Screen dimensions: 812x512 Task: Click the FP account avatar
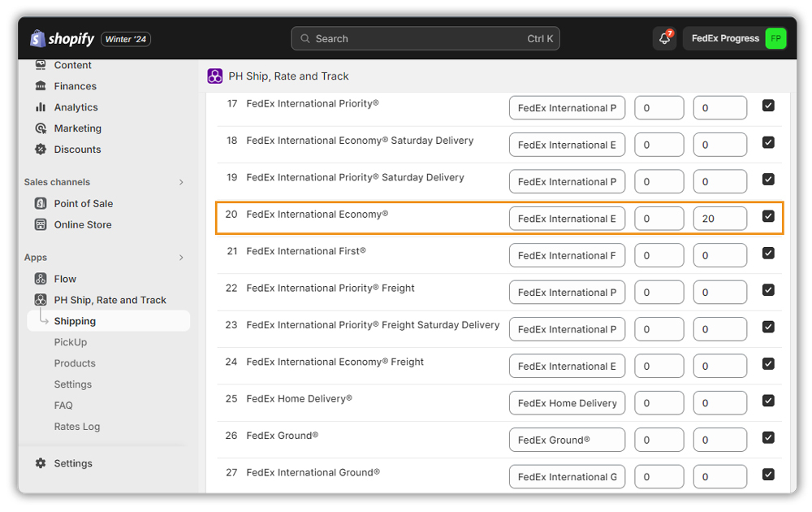[x=775, y=38]
